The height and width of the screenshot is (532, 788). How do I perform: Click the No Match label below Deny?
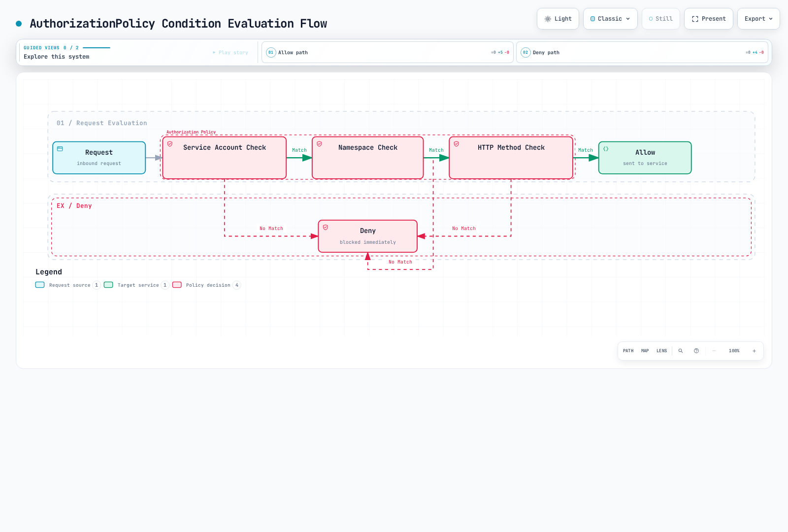point(400,262)
